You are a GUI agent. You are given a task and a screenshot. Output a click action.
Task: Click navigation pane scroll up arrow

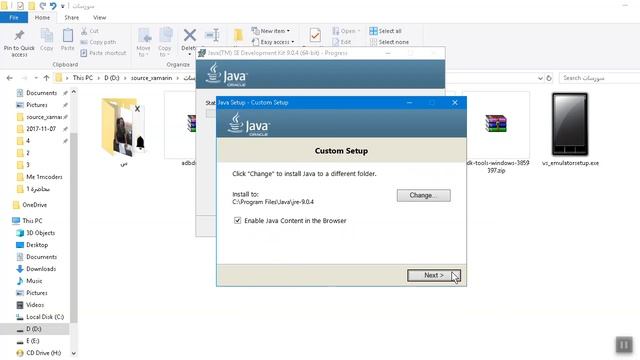click(73, 92)
